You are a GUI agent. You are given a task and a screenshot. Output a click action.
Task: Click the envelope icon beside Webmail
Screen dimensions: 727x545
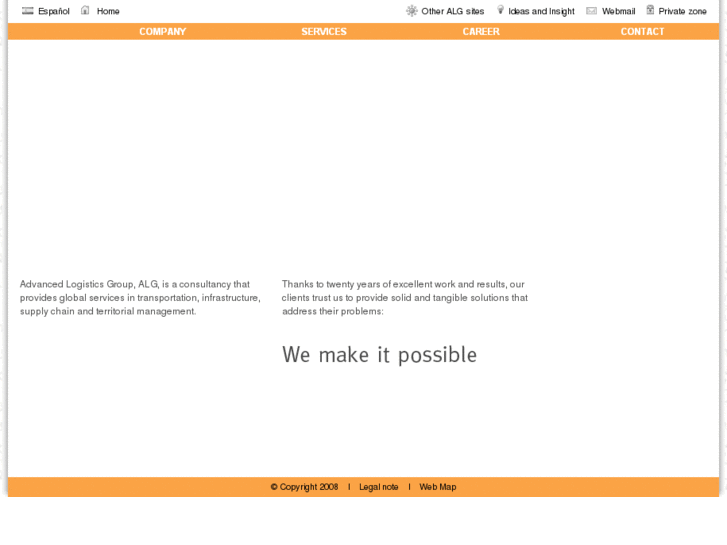click(x=591, y=11)
